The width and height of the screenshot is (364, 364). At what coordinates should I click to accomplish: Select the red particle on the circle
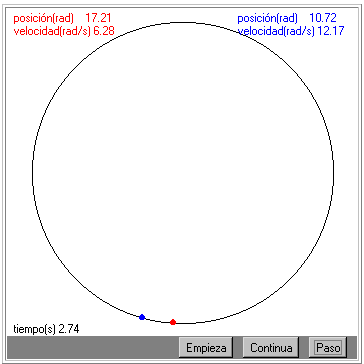click(x=173, y=322)
